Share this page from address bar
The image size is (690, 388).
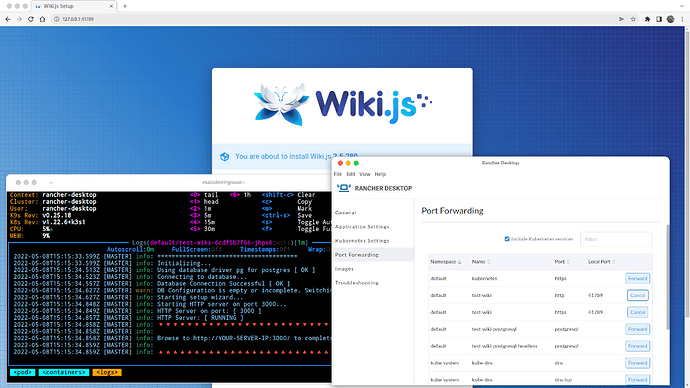621,19
